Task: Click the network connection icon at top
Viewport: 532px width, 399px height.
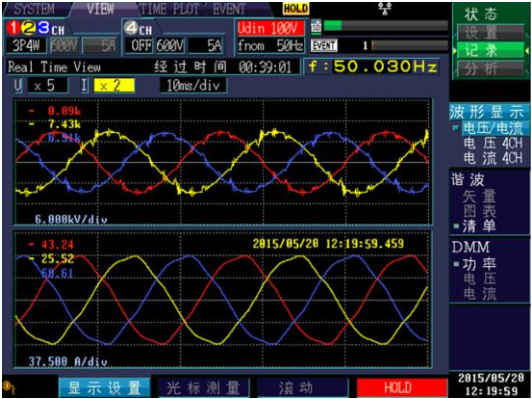Action: (385, 8)
